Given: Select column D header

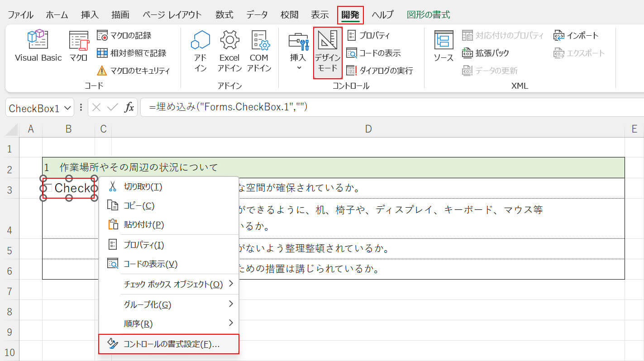Looking at the screenshot, I should pos(368,129).
